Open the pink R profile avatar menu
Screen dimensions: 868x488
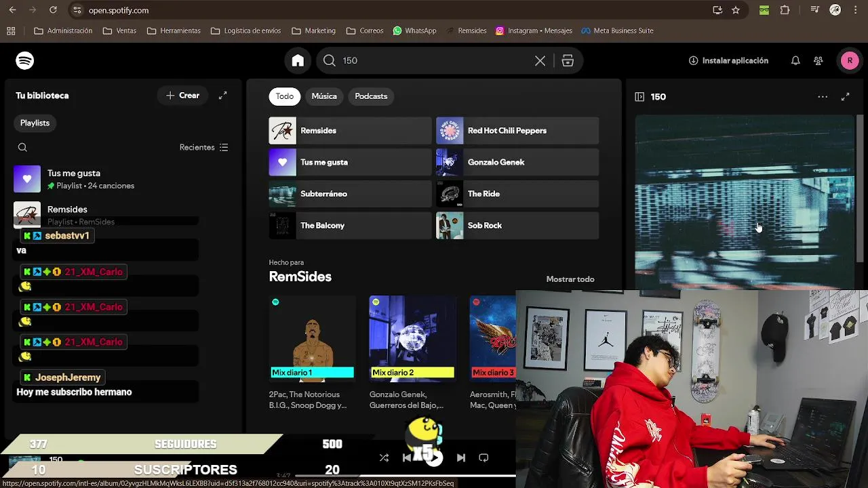pos(850,60)
